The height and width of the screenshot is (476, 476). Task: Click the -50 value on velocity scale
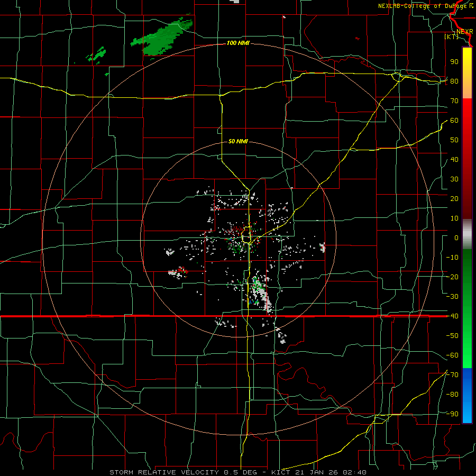pos(452,336)
